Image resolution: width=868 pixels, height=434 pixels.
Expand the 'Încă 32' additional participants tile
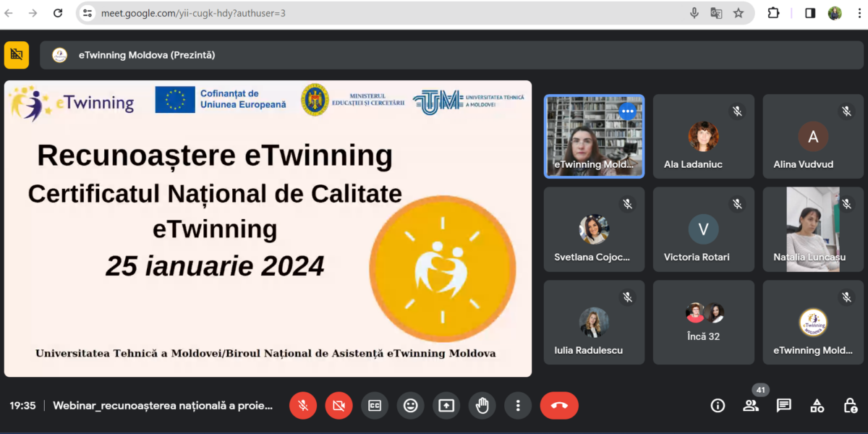(x=703, y=322)
